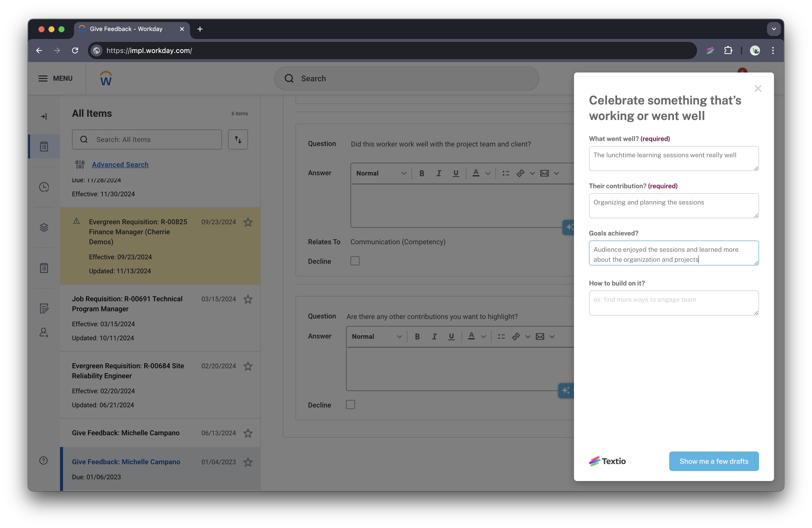Star the Evergreen Requisition R-00825 item
The height and width of the screenshot is (528, 812).
(x=248, y=222)
